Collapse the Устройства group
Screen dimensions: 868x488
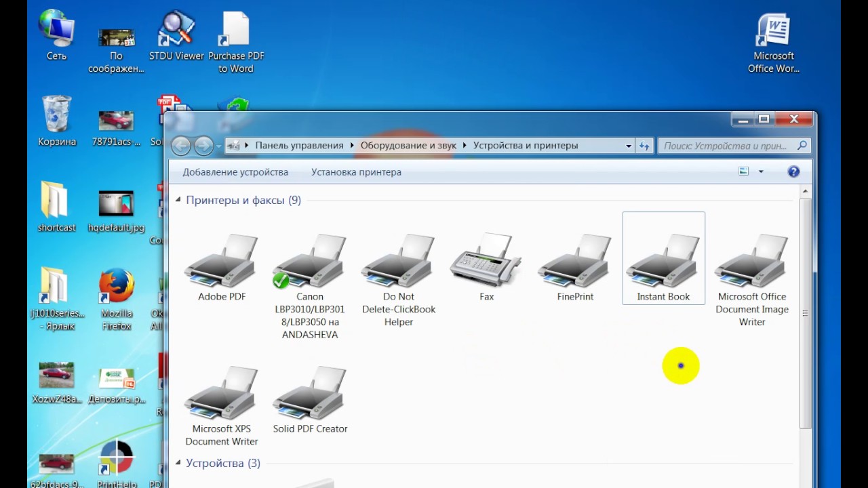[179, 463]
